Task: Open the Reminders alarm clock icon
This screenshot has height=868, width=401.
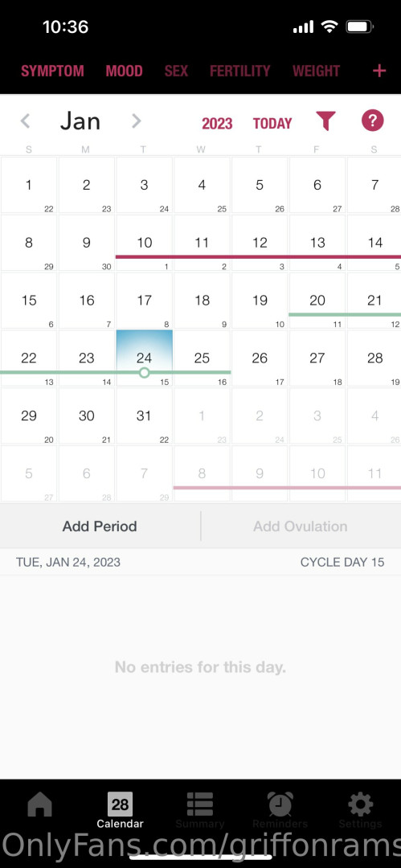Action: coord(280,805)
